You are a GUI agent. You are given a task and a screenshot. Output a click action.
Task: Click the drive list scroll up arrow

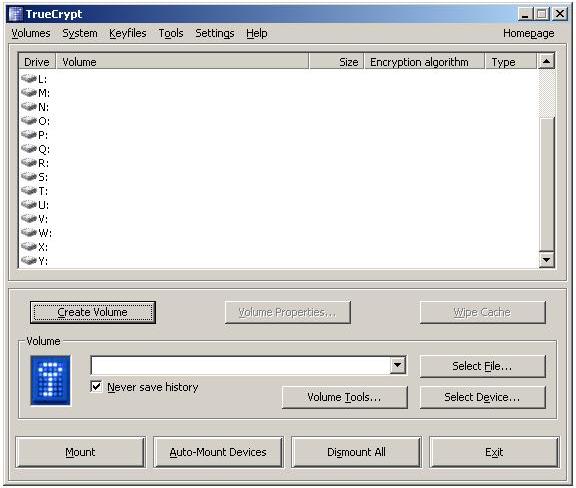[546, 61]
